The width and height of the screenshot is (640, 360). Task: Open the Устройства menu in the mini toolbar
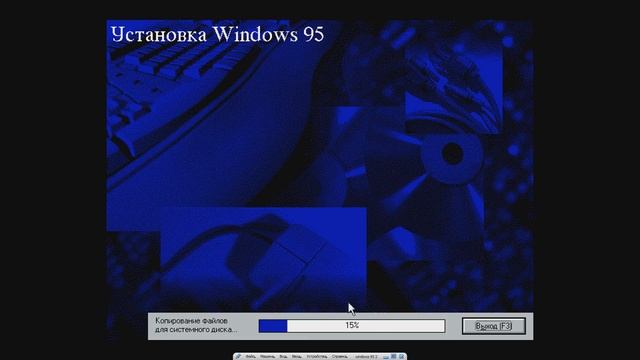pyautogui.click(x=317, y=356)
